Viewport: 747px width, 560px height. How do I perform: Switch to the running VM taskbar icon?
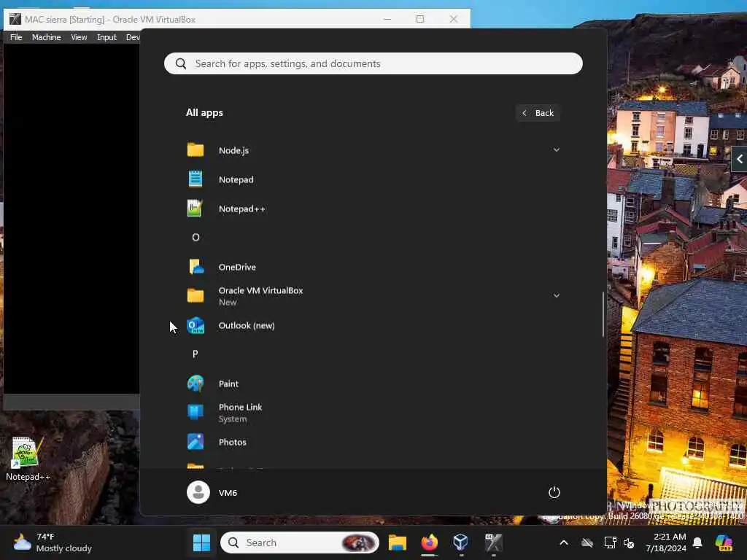tap(493, 542)
